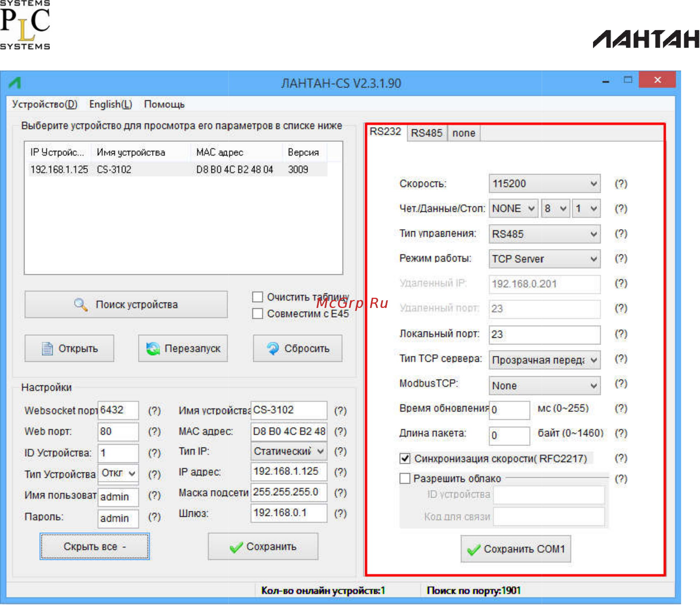This screenshot has width=700, height=605.
Task: Click help (?) next to Длина пакета
Action: click(621, 433)
